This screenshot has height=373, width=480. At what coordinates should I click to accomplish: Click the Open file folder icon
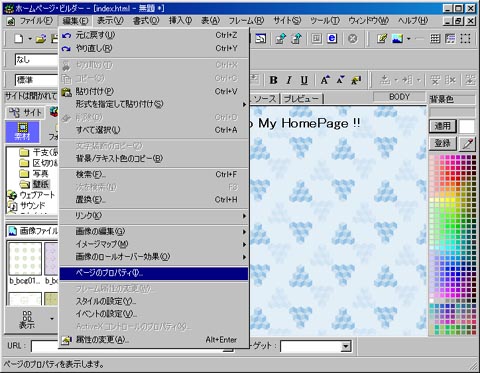click(x=40, y=39)
